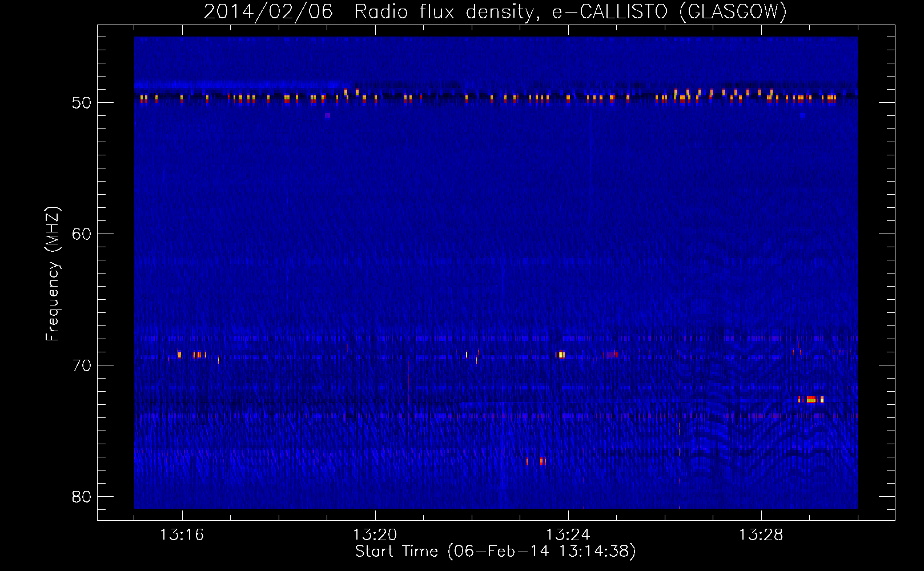Click the 13:24 time tick label
This screenshot has height=571, width=924.
tap(568, 535)
